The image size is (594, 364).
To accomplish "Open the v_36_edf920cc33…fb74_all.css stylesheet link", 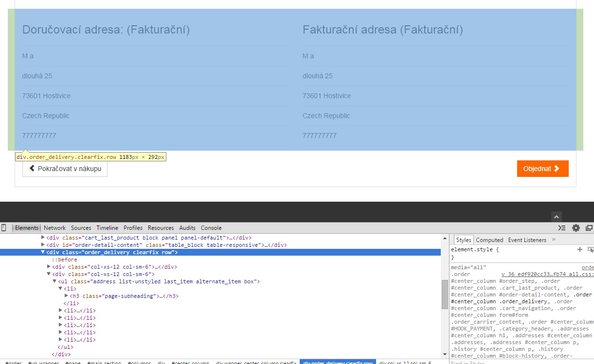I will click(548, 274).
